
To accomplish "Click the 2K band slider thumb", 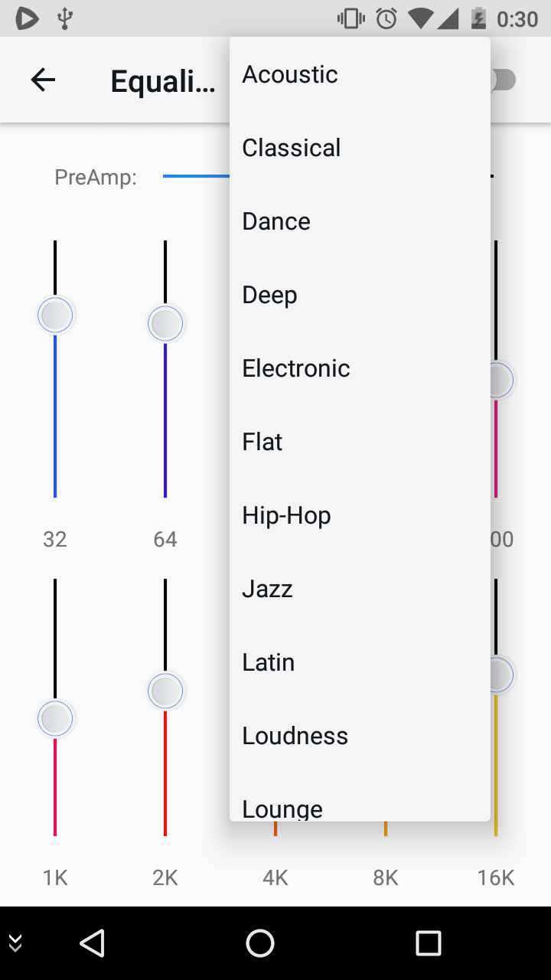I will [165, 691].
